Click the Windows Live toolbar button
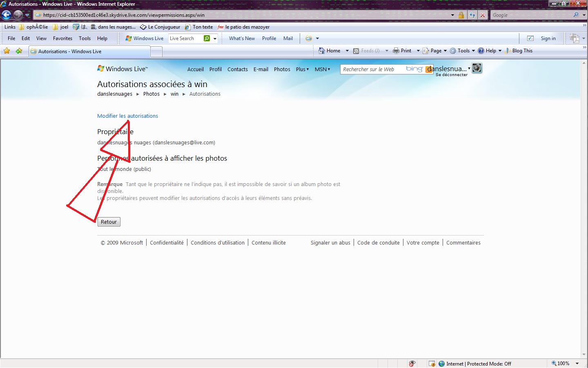 (x=145, y=38)
